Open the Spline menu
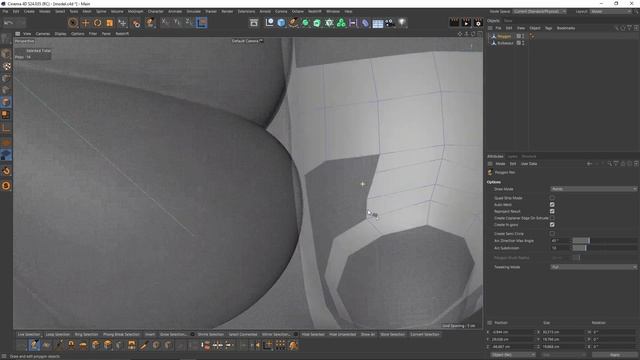 (x=101, y=11)
